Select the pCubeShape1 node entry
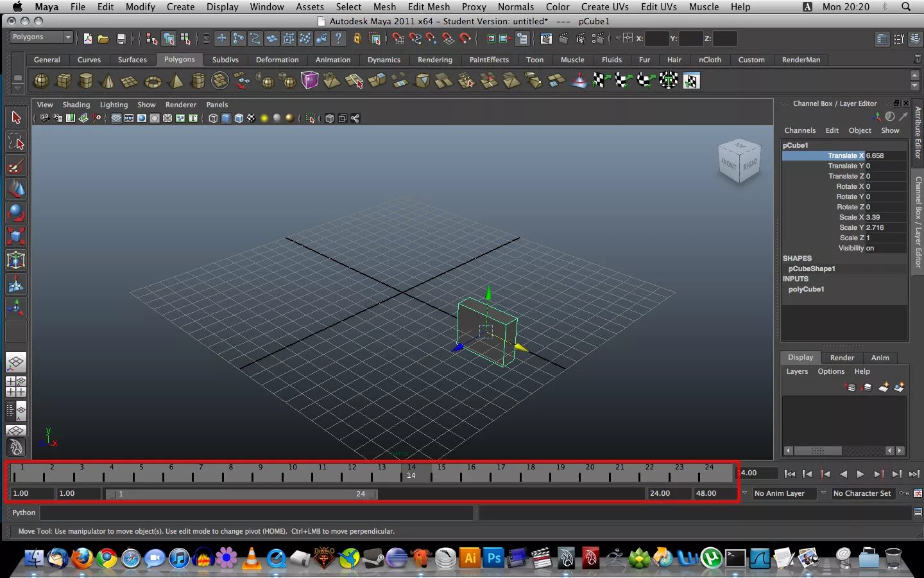924x578 pixels. tap(811, 268)
